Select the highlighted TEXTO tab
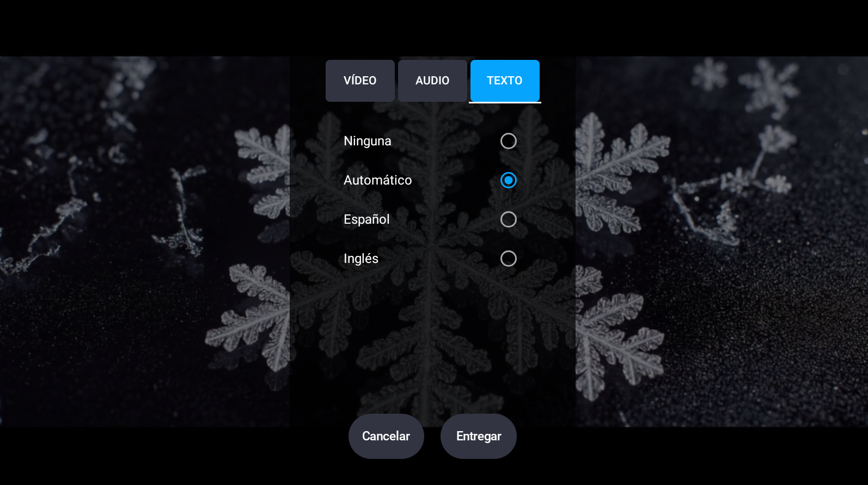The height and width of the screenshot is (485, 868). point(505,81)
